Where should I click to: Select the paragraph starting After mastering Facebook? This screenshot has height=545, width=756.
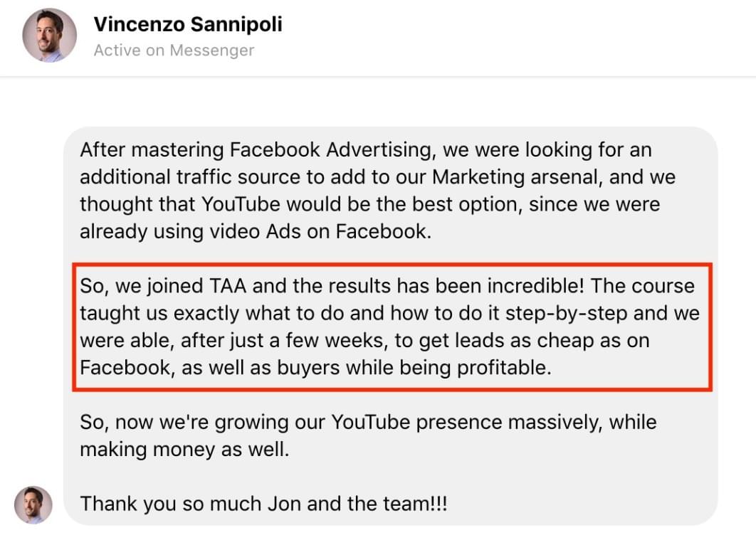(377, 191)
